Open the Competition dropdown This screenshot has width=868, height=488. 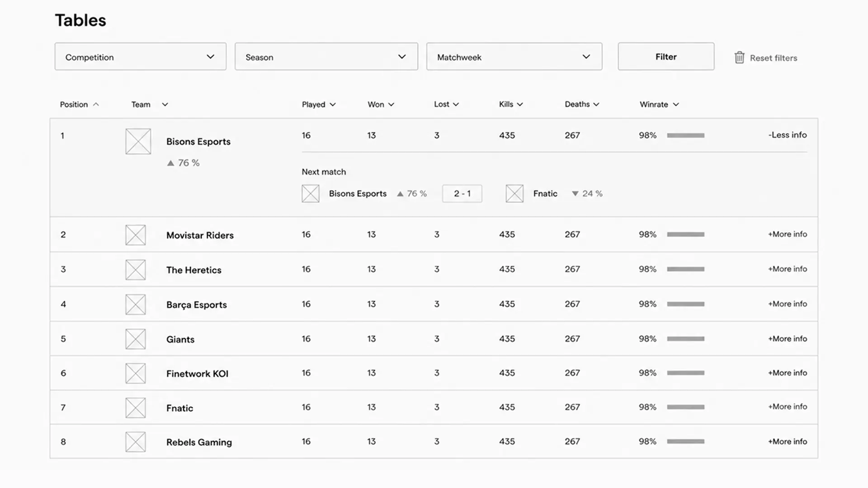pyautogui.click(x=141, y=56)
